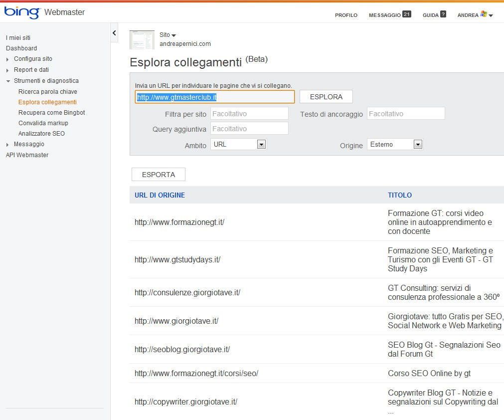Open the Ambito URL dropdown
This screenshot has height=420, width=504.
pyautogui.click(x=261, y=144)
